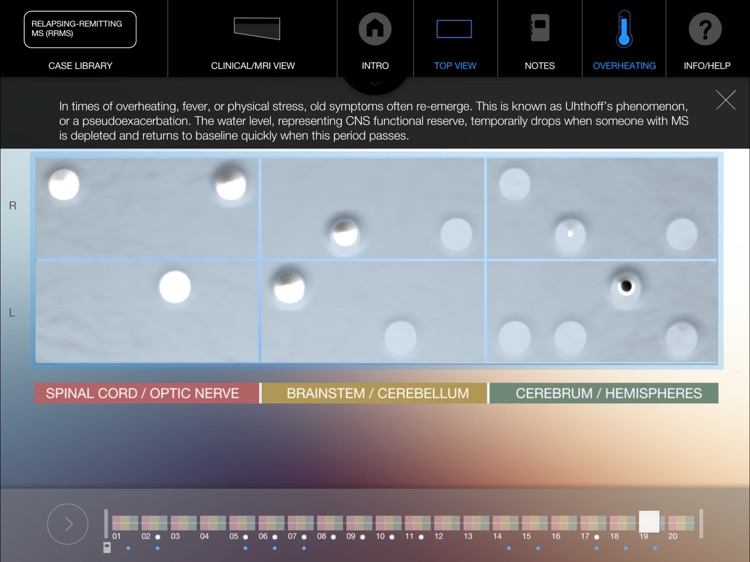
Task: Open the Case Library
Action: coord(80,66)
